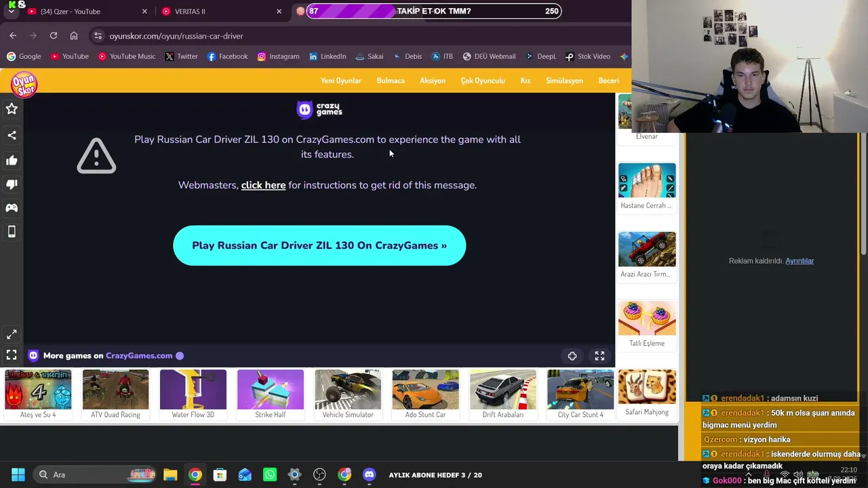
Task: Open Outlook mail from the taskbar
Action: pyautogui.click(x=245, y=474)
